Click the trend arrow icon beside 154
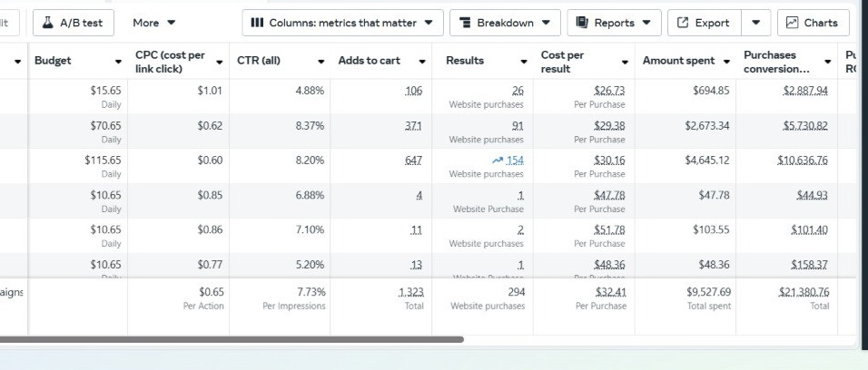The width and height of the screenshot is (868, 370). 497,161
